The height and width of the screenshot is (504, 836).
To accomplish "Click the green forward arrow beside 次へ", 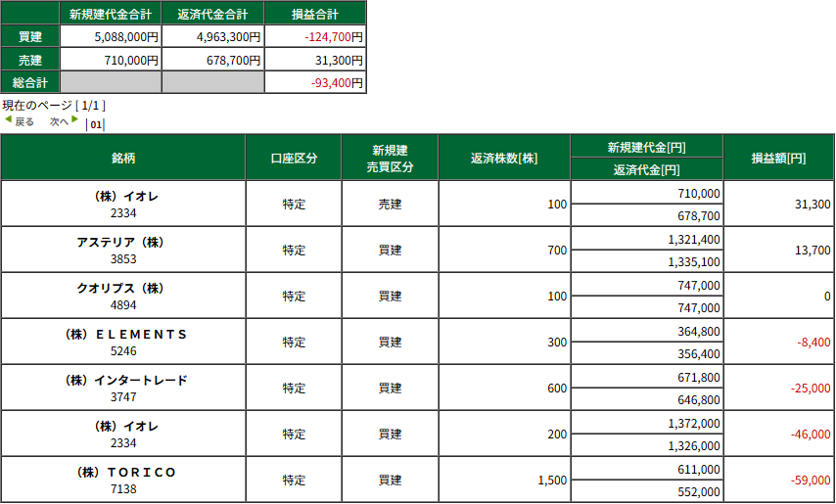I will coord(75,119).
